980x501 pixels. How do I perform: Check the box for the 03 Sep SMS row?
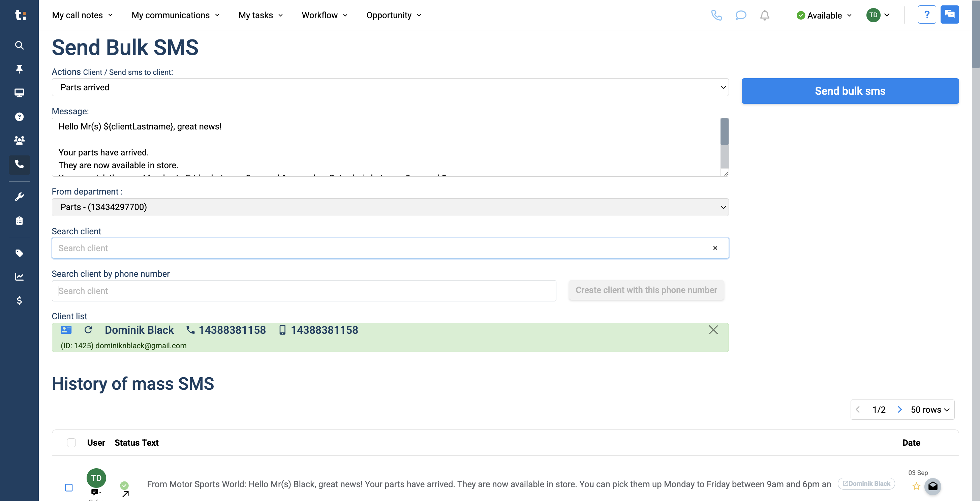point(69,487)
